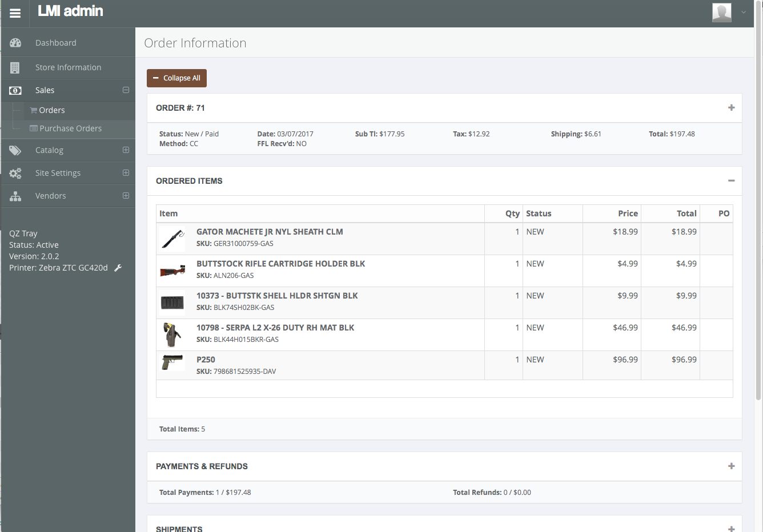Expand the Site Settings submenu
Viewport: 763px width, 532px height.
tap(126, 173)
